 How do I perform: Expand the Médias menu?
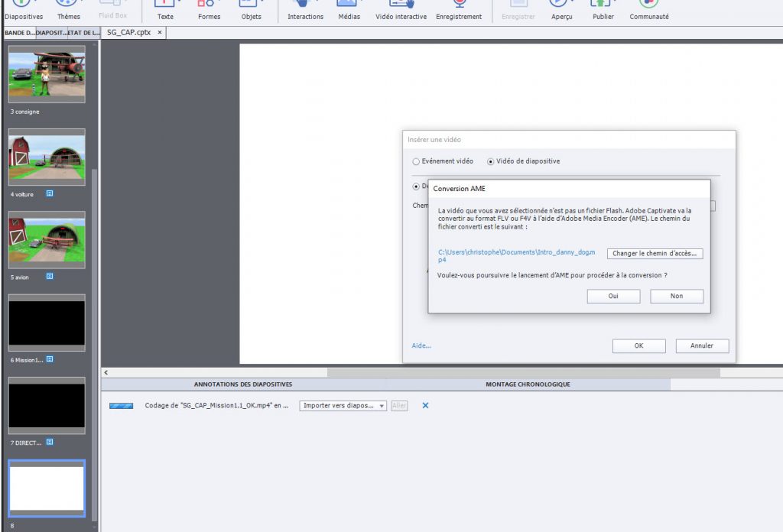click(349, 11)
